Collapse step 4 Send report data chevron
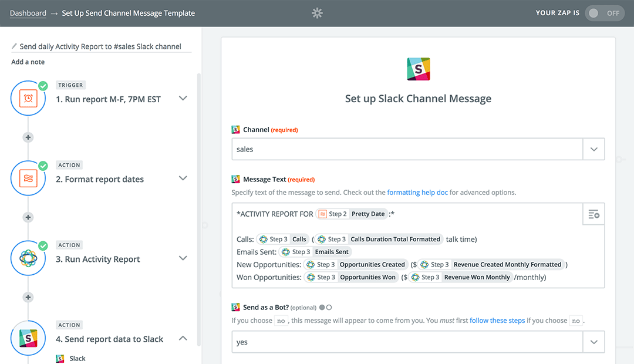 pyautogui.click(x=183, y=338)
